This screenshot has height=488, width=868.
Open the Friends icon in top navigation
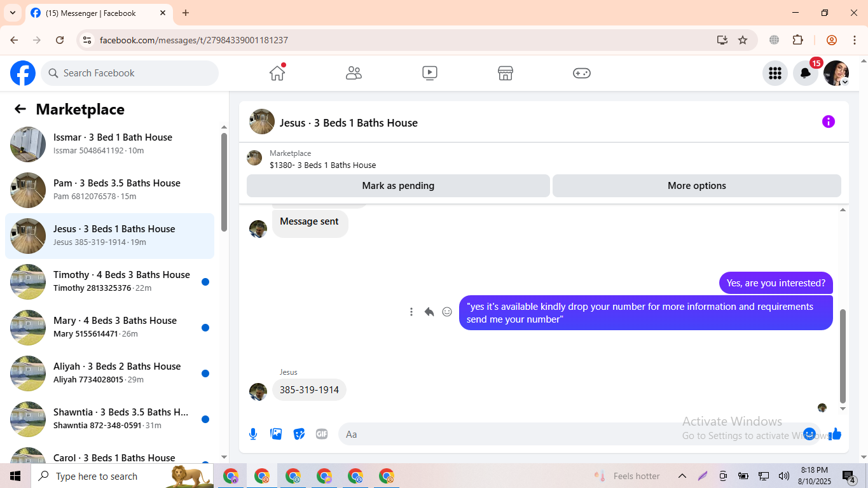coord(354,73)
